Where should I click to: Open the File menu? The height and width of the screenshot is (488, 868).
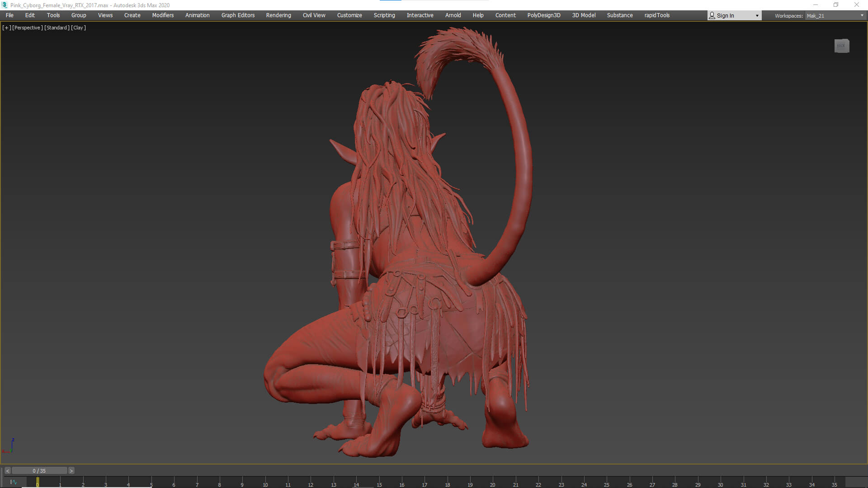tap(9, 15)
